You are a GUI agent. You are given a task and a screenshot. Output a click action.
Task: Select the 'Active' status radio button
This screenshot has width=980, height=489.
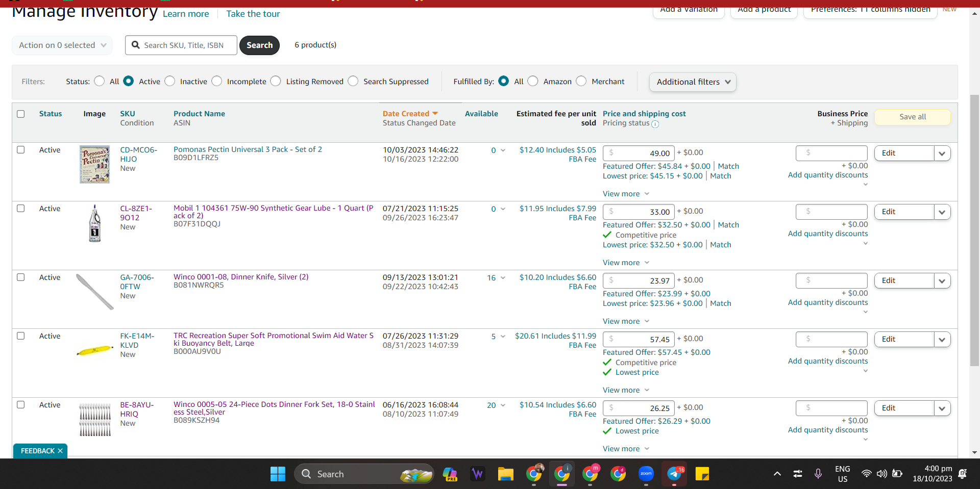coord(129,81)
